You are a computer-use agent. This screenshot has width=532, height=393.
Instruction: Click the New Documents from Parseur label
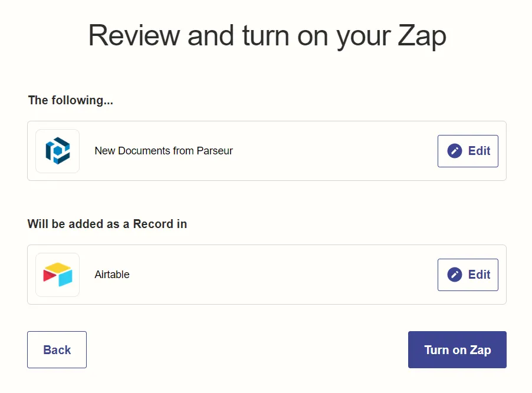click(x=163, y=151)
